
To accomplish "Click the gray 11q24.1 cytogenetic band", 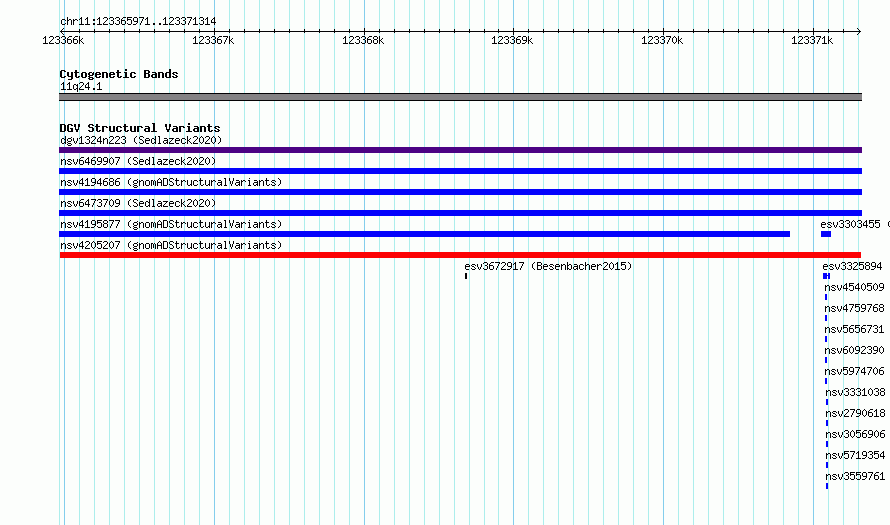I will tap(460, 97).
